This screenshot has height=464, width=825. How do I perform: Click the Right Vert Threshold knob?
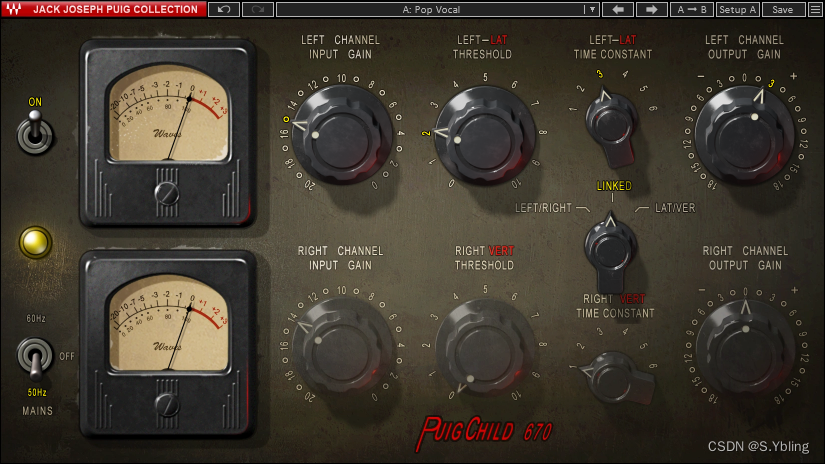coord(485,347)
